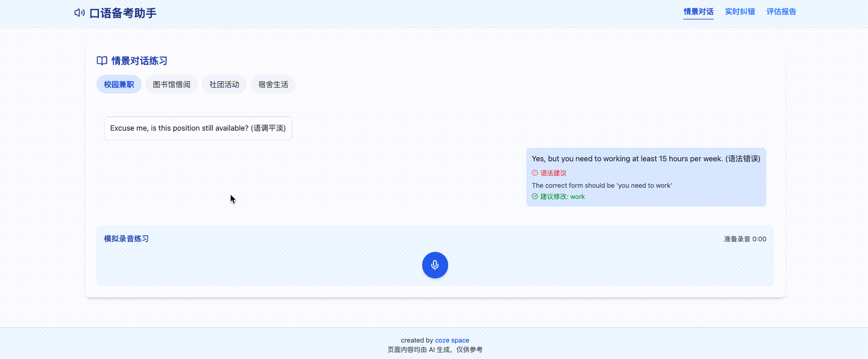Click the green checkmark icon before 建议修改
Screen dimensions: 868x359
535,197
